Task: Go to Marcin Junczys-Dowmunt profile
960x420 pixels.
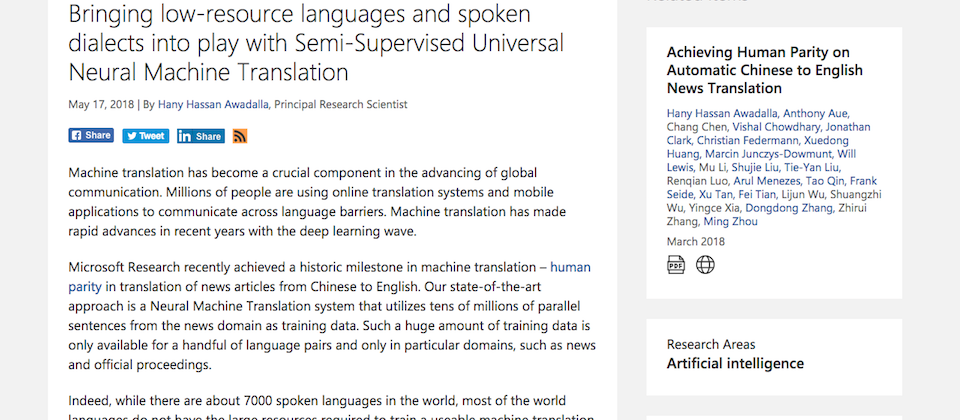Action: pyautogui.click(x=768, y=154)
